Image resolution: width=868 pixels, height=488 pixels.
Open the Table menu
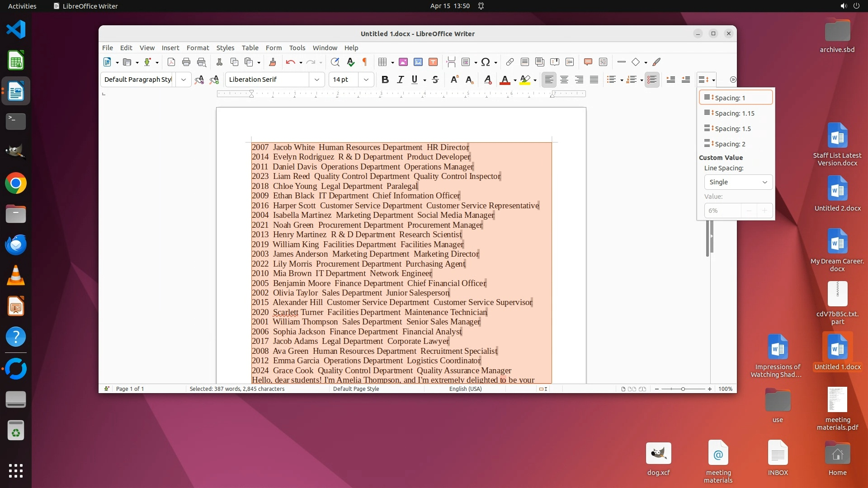click(x=250, y=48)
